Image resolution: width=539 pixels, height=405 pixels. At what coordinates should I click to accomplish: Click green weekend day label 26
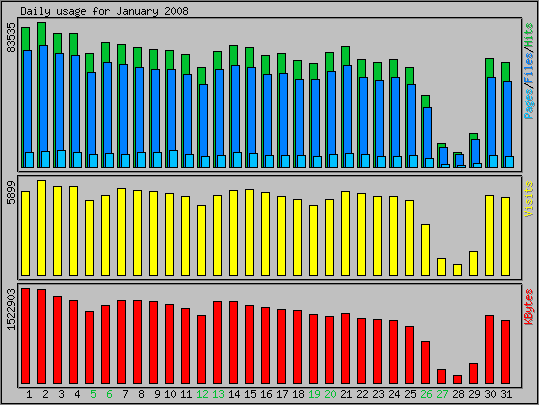[x=426, y=394]
